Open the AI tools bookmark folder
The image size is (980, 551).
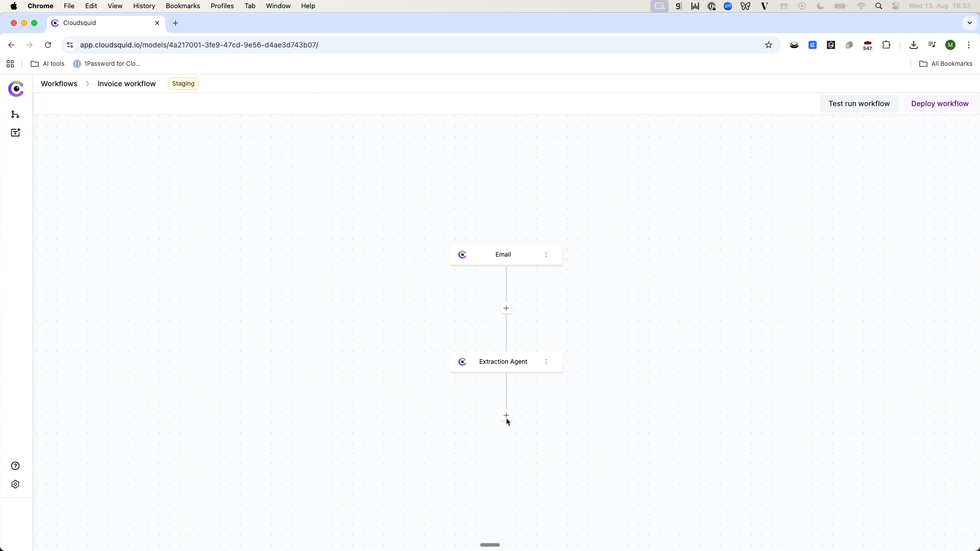point(48,64)
